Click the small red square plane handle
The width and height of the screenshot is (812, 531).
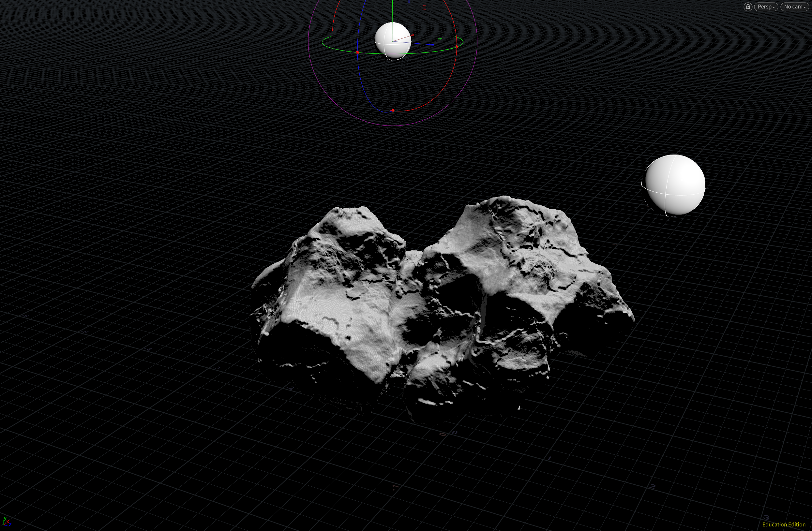[424, 7]
